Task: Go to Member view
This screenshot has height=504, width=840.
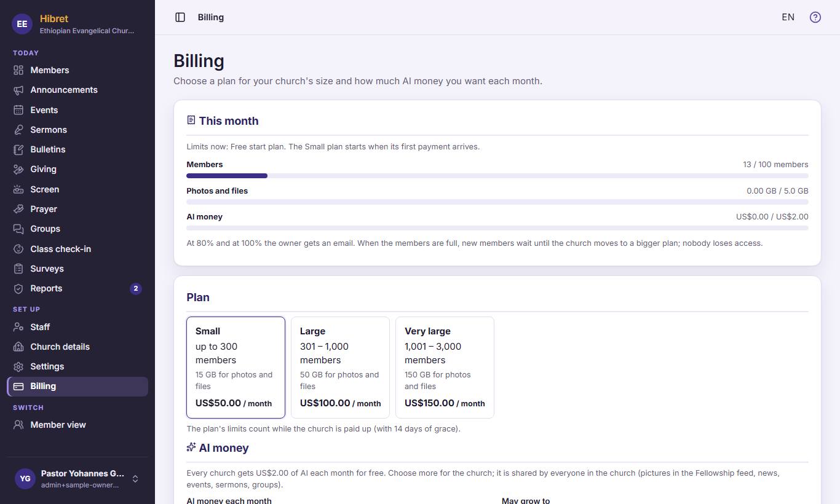Action: (x=77, y=425)
